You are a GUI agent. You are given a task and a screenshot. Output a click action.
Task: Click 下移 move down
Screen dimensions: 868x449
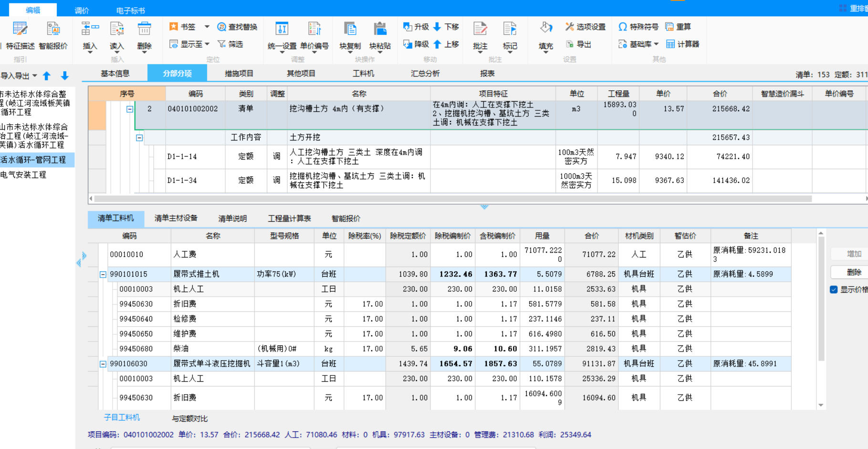[446, 27]
